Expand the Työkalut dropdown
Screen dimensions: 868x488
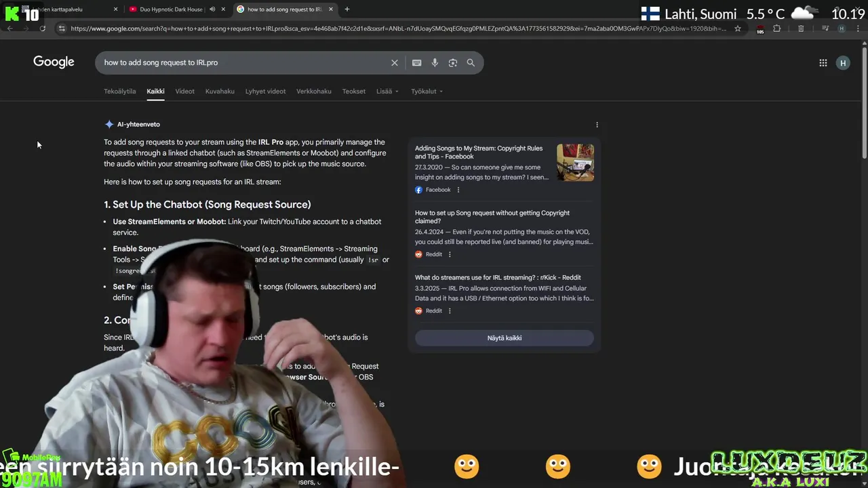point(427,91)
